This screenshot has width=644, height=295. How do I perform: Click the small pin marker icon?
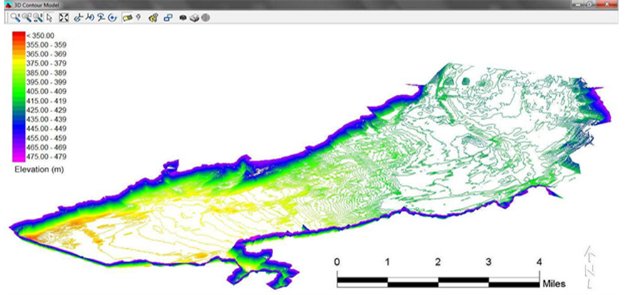tap(137, 16)
